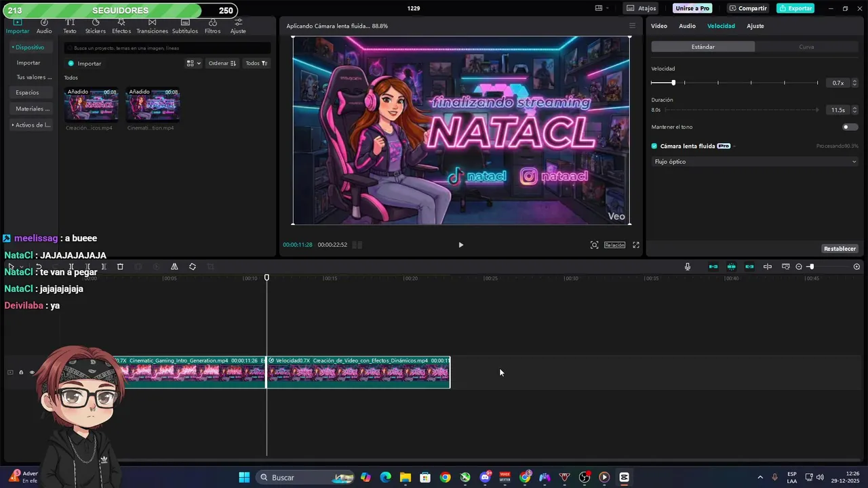Expand the Activos de l... sidebar section
This screenshot has height=488, width=868.
pos(31,125)
